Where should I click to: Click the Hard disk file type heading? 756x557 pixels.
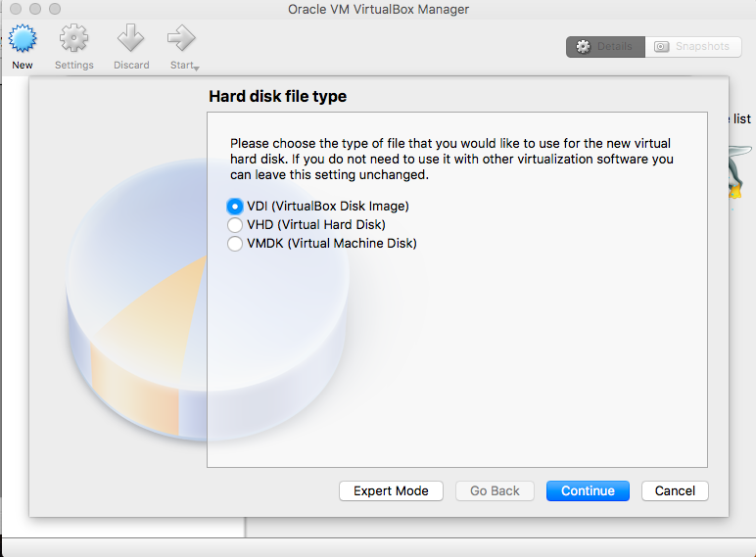(x=278, y=97)
